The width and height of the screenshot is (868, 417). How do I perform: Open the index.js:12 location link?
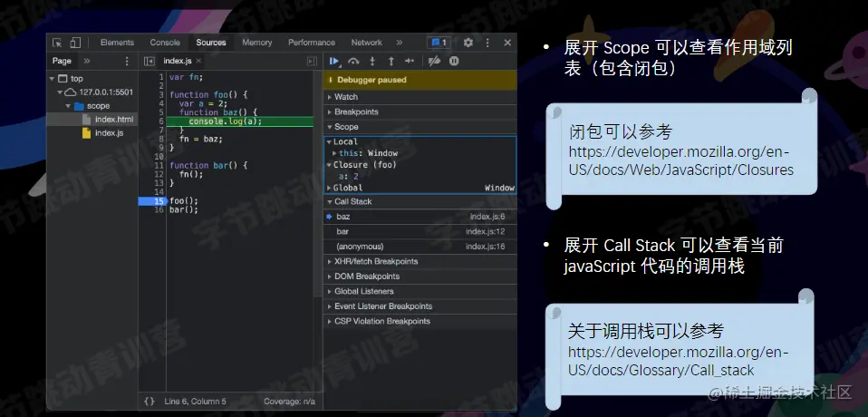[x=485, y=231]
